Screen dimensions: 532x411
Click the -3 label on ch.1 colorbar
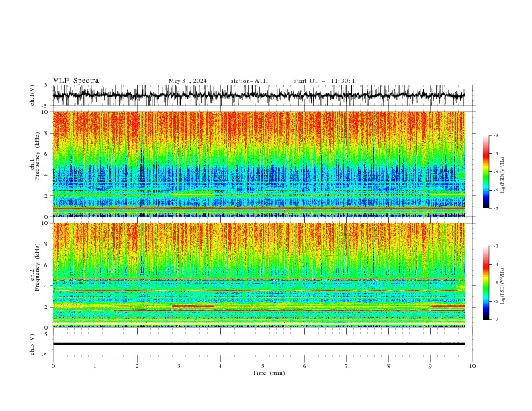pos(496,135)
